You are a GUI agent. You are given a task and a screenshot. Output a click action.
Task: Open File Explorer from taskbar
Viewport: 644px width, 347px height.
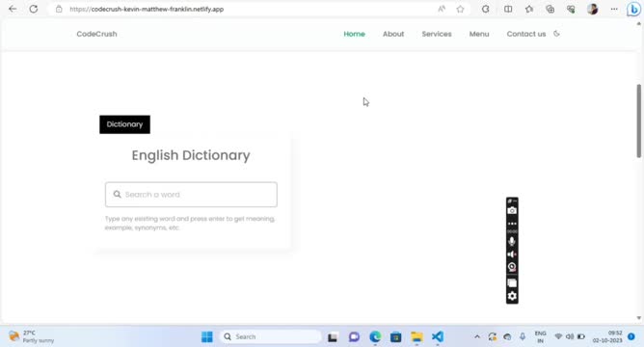[416, 337]
